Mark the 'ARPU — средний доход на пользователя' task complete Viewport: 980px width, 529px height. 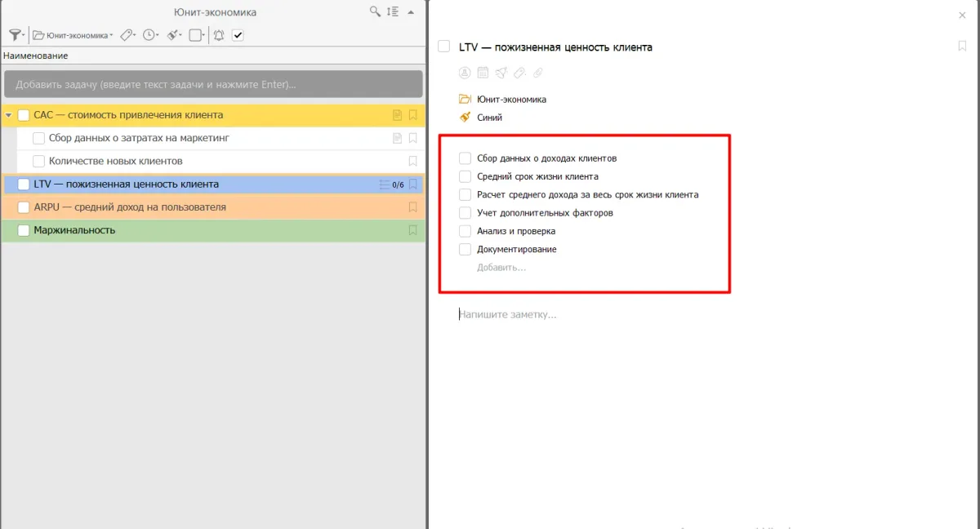pyautogui.click(x=24, y=207)
